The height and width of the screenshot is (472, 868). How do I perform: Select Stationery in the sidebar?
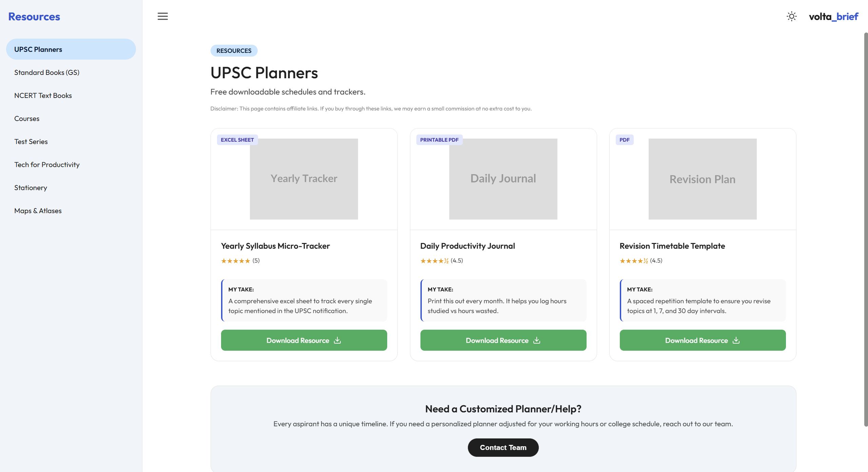pos(31,188)
